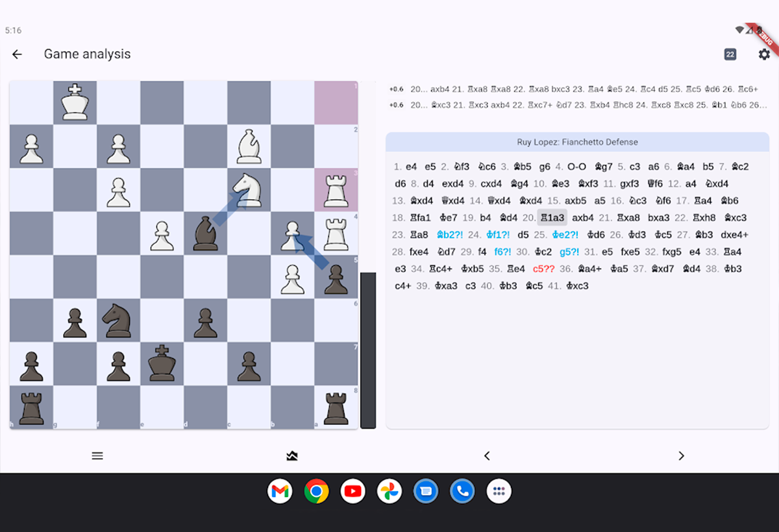Open the app drawer from the dock
This screenshot has height=532, width=779.
click(499, 492)
